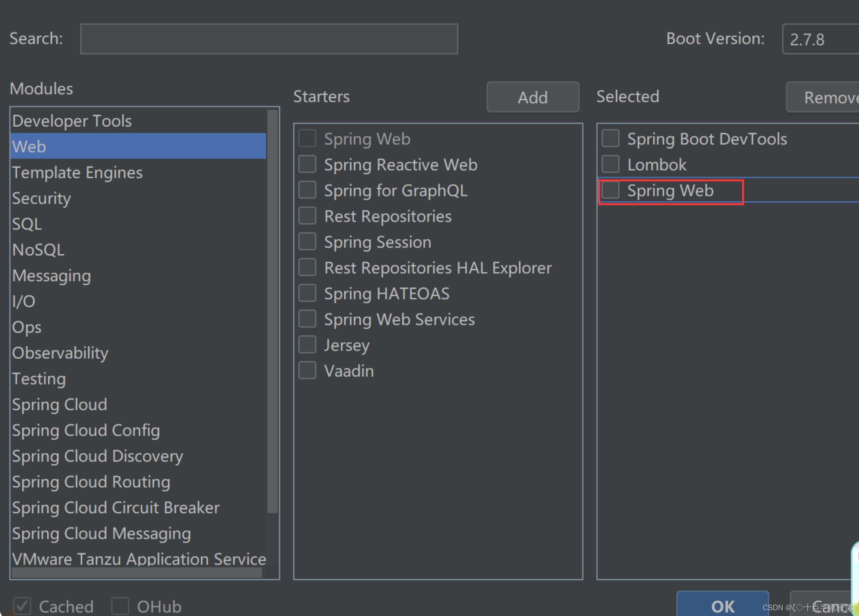Check the Spring Reactive Web starter checkbox
The width and height of the screenshot is (859, 616).
pyautogui.click(x=307, y=165)
